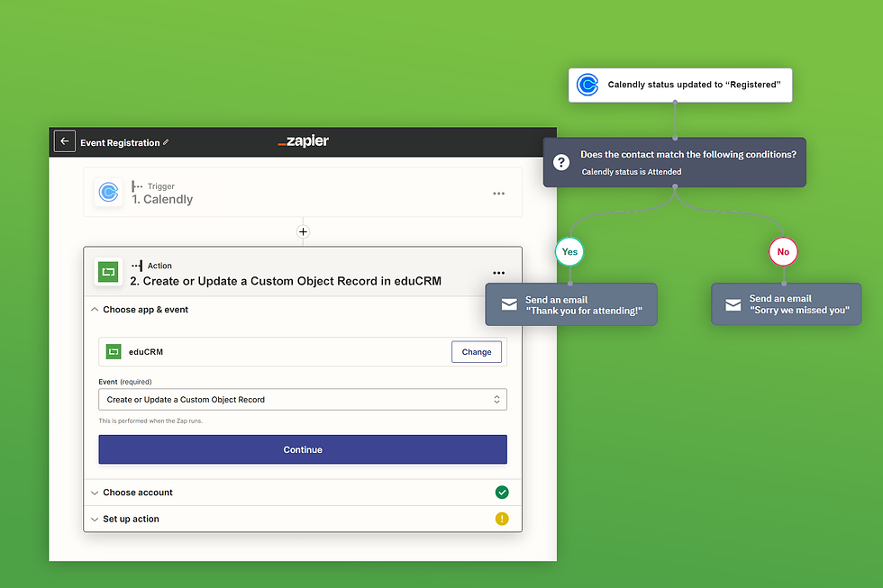Select the Calendly status updated to Registered node
The width and height of the screenshot is (883, 588).
coord(680,85)
